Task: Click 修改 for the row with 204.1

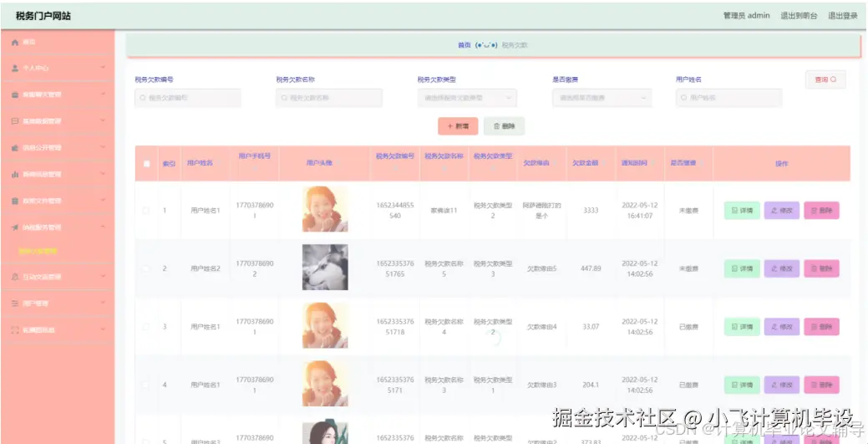Action: [x=782, y=385]
